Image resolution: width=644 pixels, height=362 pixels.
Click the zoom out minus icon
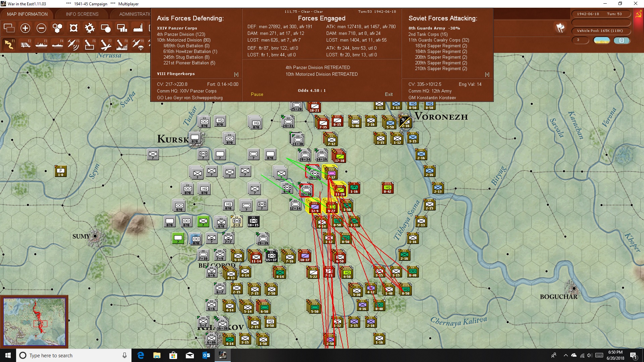click(41, 28)
